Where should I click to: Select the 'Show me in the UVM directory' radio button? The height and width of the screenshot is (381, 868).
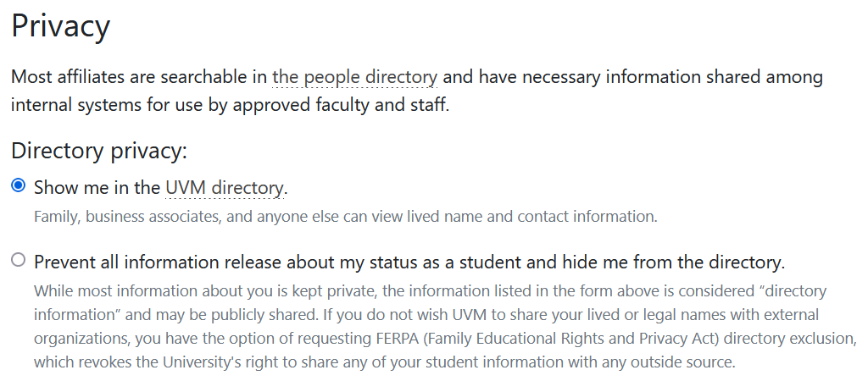tap(19, 186)
